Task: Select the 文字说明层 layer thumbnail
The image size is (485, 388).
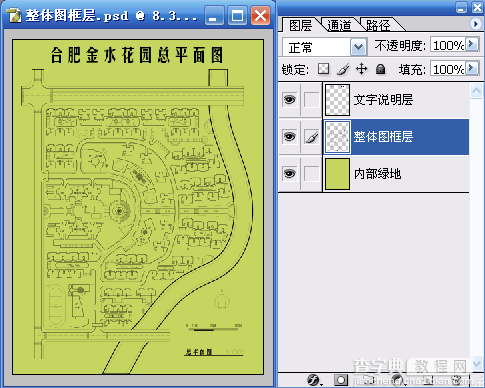Action: [x=337, y=100]
